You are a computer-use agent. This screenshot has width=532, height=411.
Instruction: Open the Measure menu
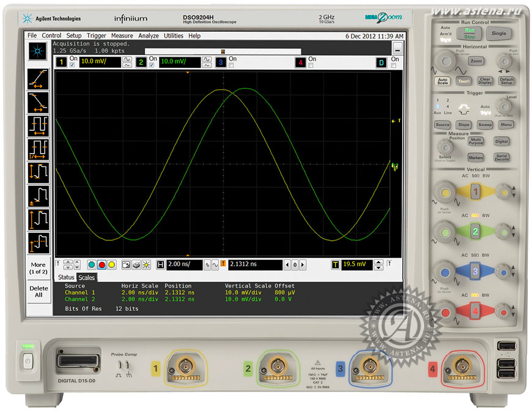(122, 35)
